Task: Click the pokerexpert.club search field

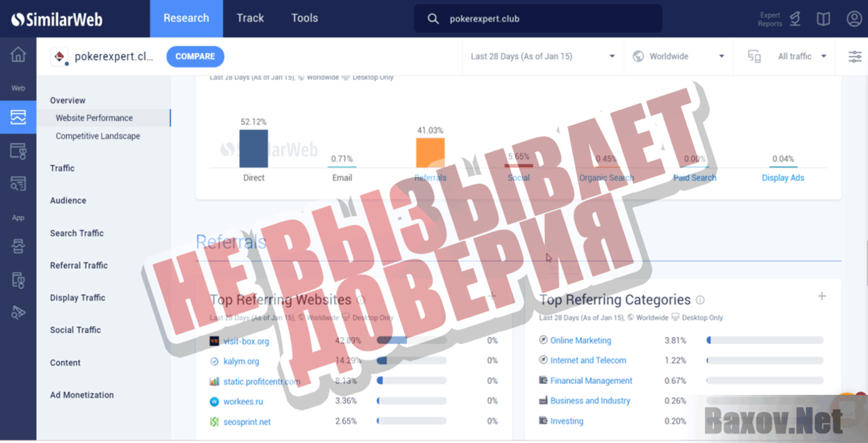Action: (x=538, y=19)
